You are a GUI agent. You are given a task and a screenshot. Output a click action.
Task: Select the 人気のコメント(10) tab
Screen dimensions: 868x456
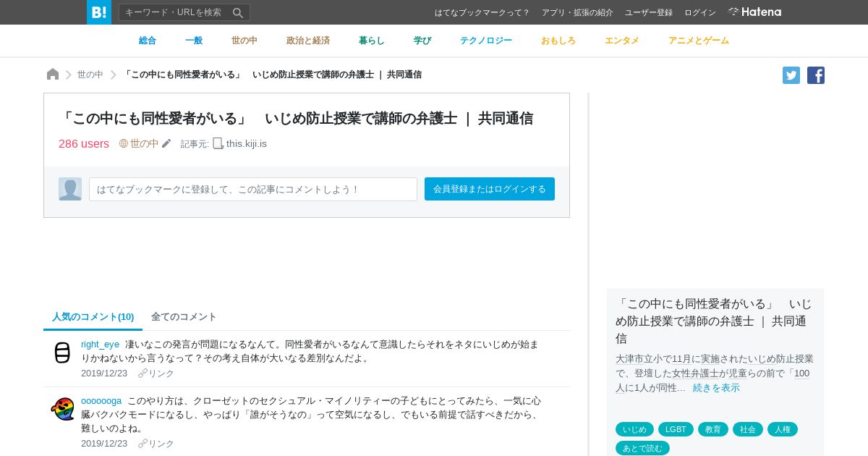(93, 317)
